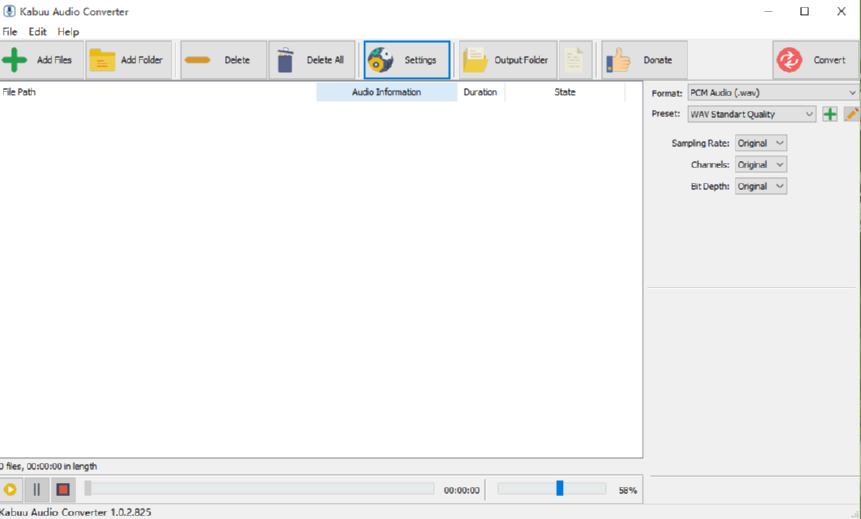The width and height of the screenshot is (861, 519).
Task: Click the Audio Information column header
Action: (387, 92)
